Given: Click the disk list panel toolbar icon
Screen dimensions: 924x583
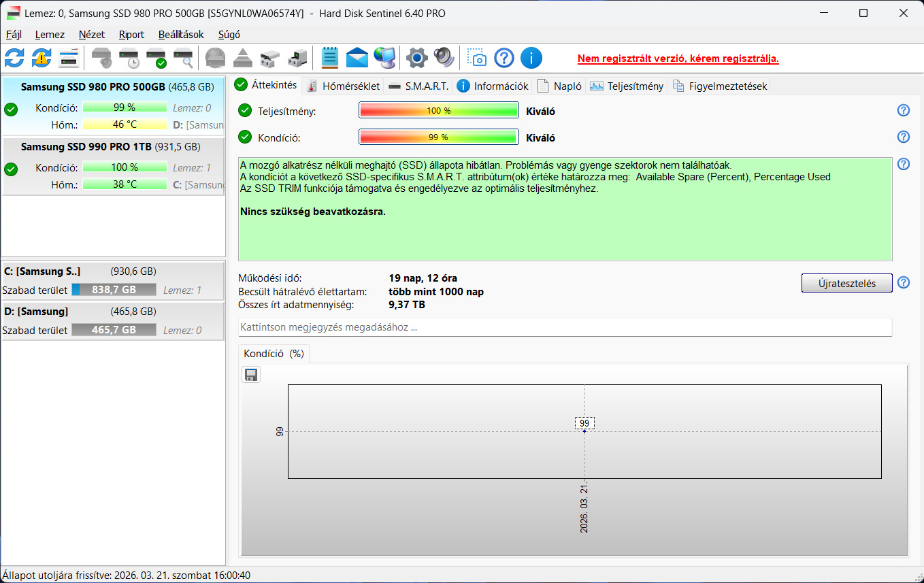Looking at the screenshot, I should point(69,58).
